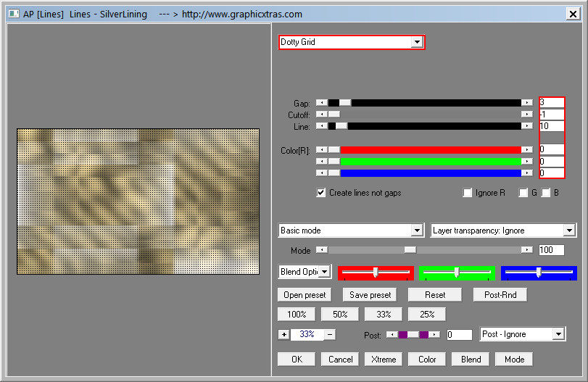This screenshot has width=588, height=382.
Task: Click the Gap value input field
Action: point(551,103)
